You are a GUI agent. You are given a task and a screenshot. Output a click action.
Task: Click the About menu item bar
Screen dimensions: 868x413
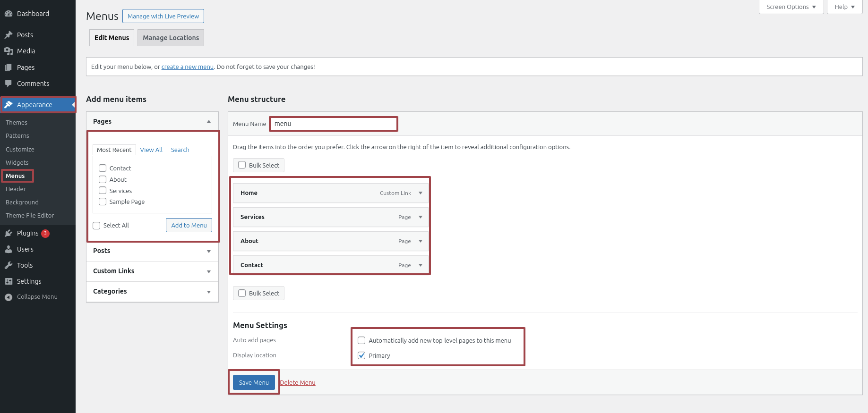point(331,241)
